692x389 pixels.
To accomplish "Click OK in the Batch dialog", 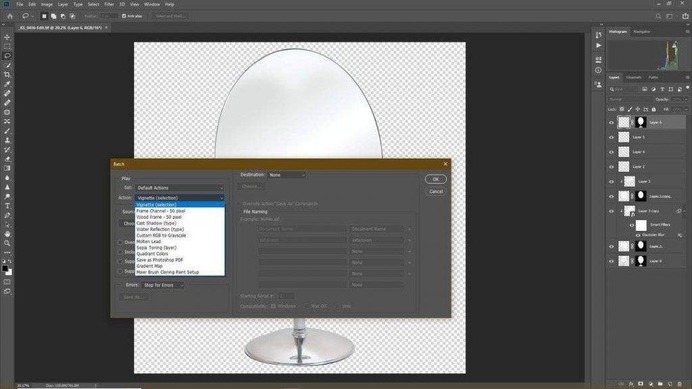I will click(436, 179).
